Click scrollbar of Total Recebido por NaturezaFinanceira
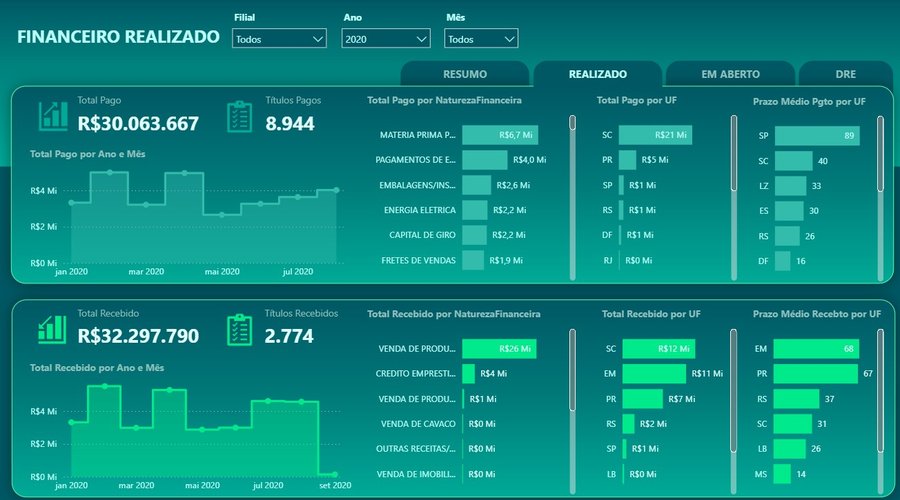The image size is (900, 500). tap(572, 410)
